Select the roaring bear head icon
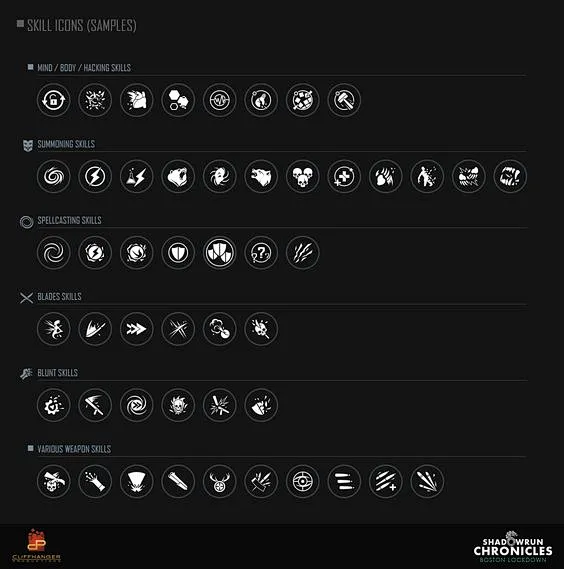Viewport: 564px width, 569px height. [178, 176]
